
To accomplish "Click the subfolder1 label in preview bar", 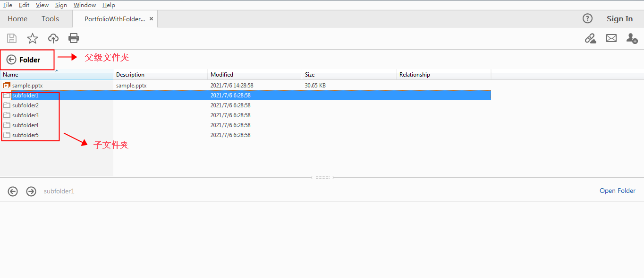I will pos(59,191).
